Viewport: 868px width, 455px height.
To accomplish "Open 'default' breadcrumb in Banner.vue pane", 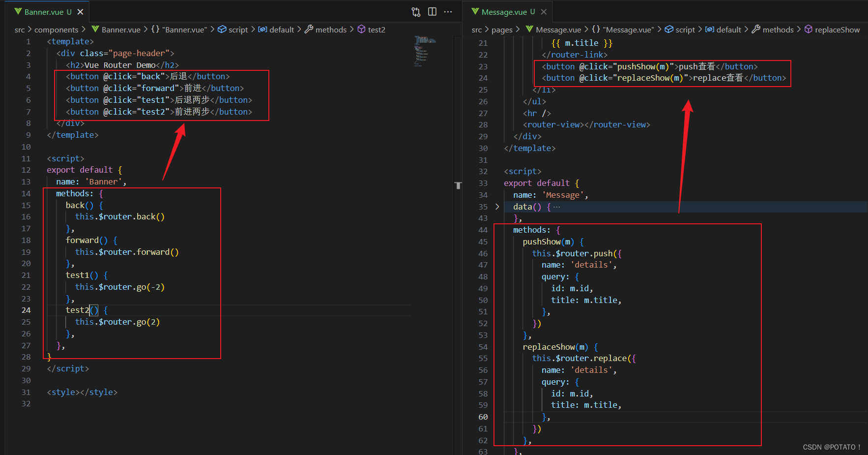I will tap(276, 30).
